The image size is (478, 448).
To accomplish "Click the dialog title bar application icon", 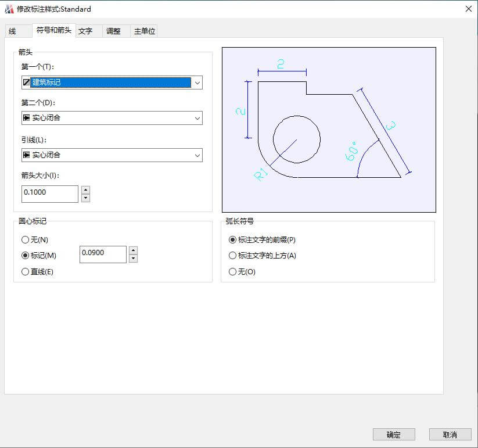I will tap(8, 9).
